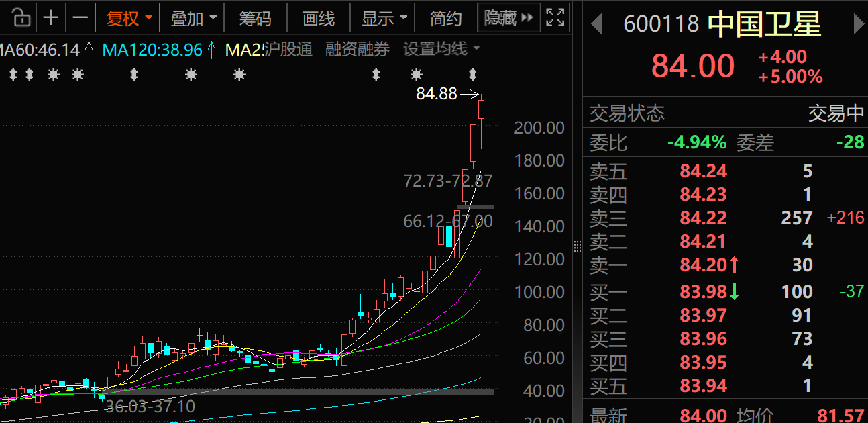Select the 卖五 ask price 84.24
The image size is (868, 423).
tap(703, 171)
